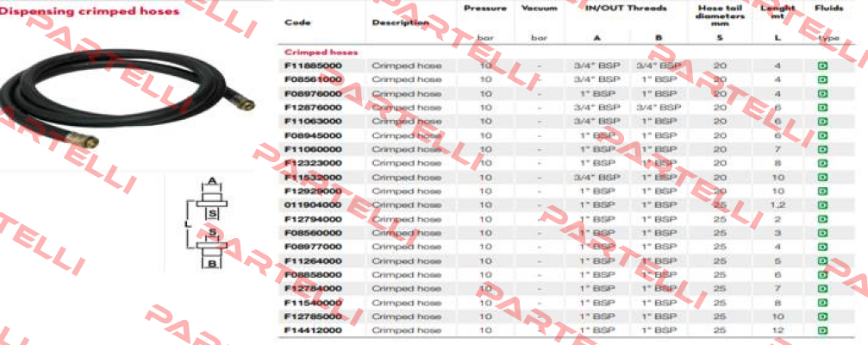Select product code F11060000

pyautogui.click(x=313, y=149)
